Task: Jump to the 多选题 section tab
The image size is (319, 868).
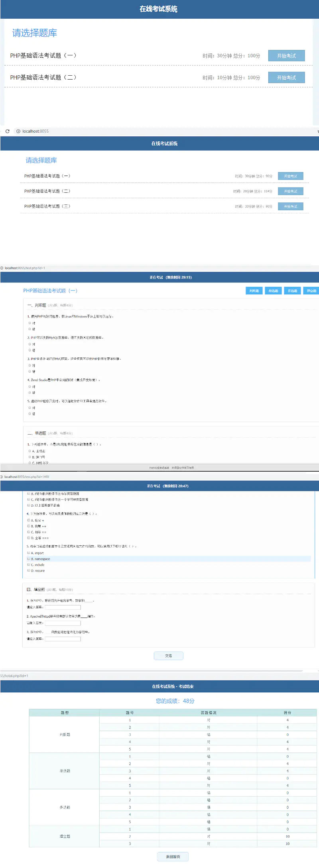Action: (292, 291)
